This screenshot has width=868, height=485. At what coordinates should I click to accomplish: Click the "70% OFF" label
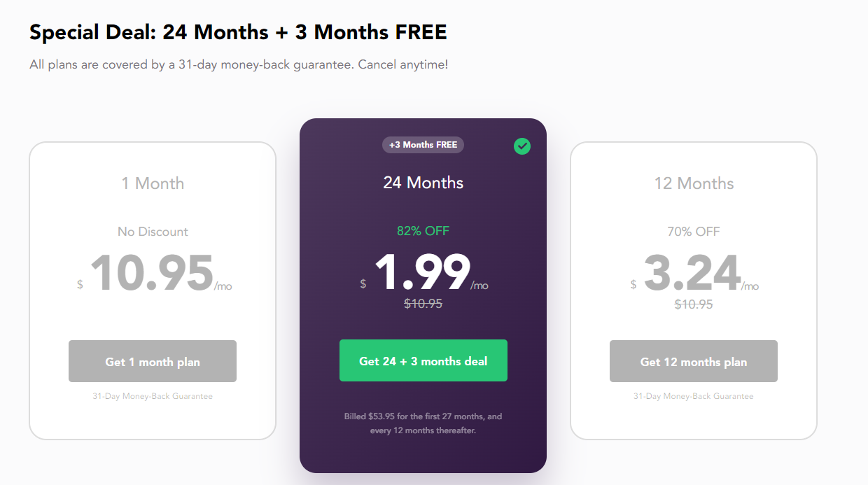coord(694,232)
